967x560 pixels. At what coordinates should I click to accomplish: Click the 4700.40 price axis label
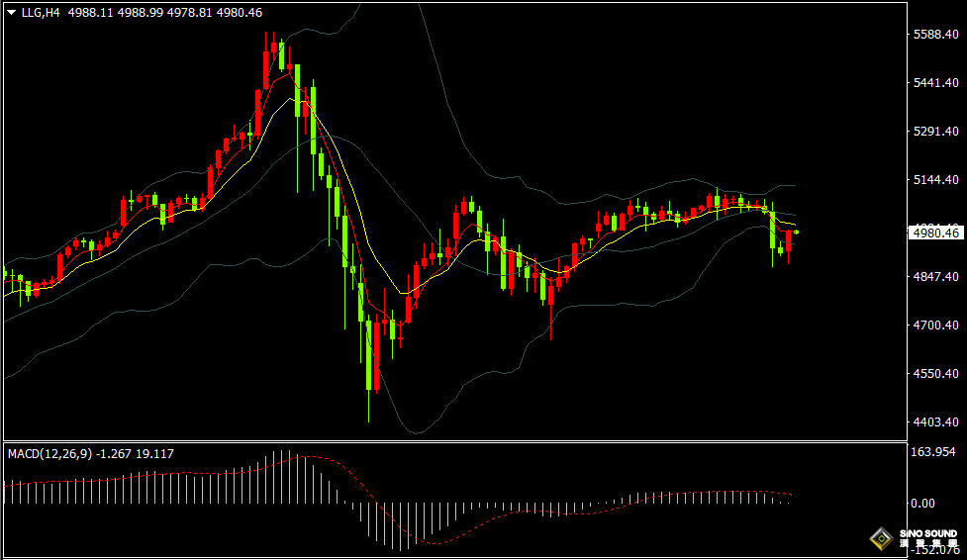point(936,326)
